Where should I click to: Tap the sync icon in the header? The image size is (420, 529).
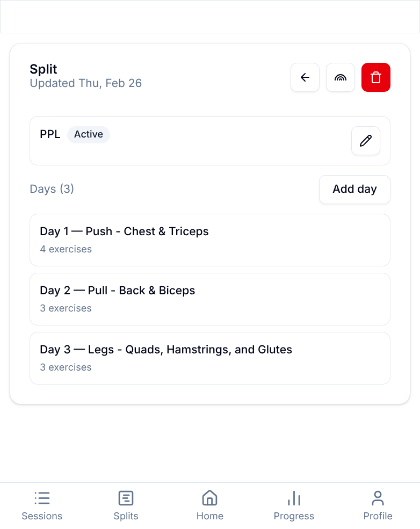pos(340,77)
